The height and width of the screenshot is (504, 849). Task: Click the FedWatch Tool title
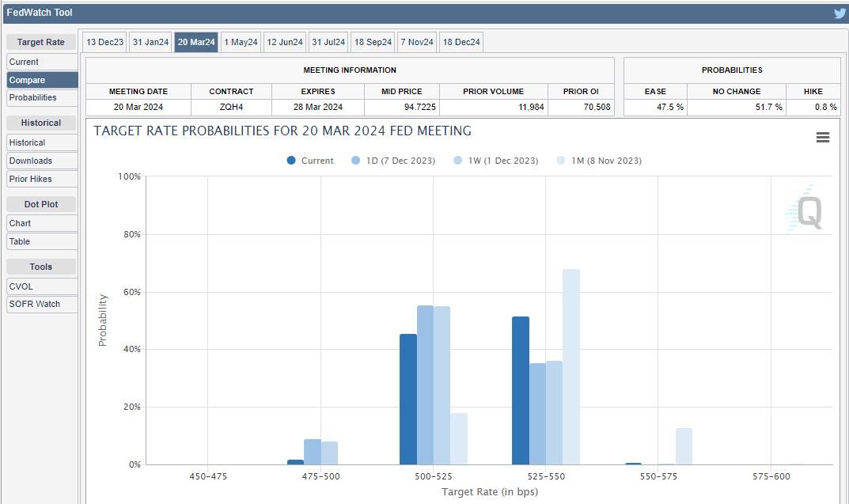[40, 13]
